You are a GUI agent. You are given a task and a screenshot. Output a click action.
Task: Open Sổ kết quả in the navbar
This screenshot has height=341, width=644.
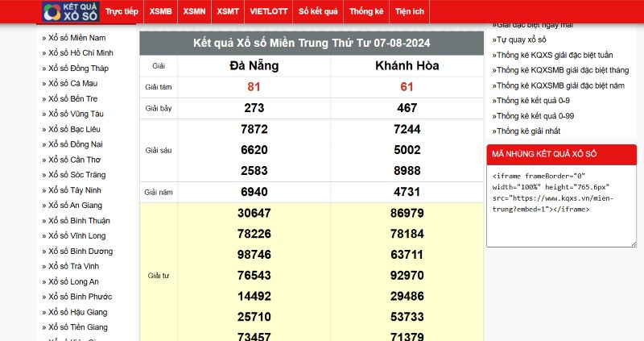click(318, 11)
